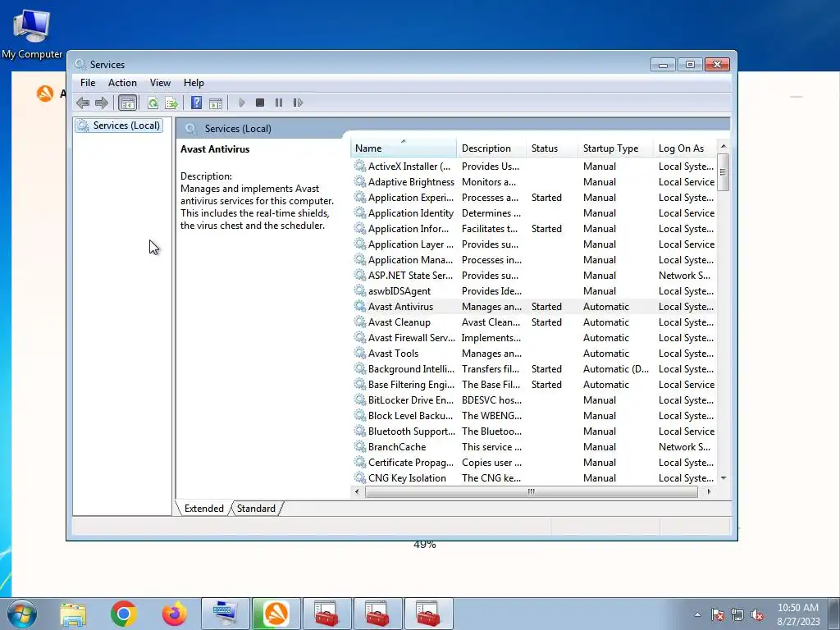Toggle the Show/Hide Console Tree button
The image size is (840, 630).
tap(127, 103)
